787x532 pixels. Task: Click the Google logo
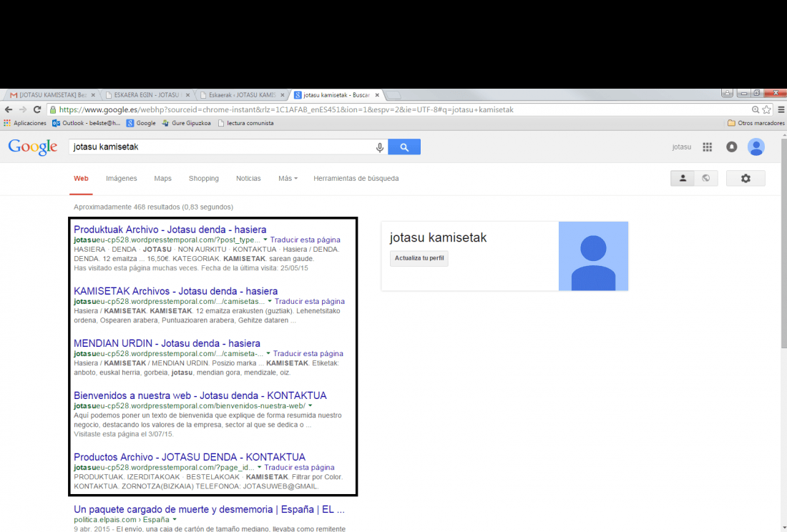click(x=33, y=147)
